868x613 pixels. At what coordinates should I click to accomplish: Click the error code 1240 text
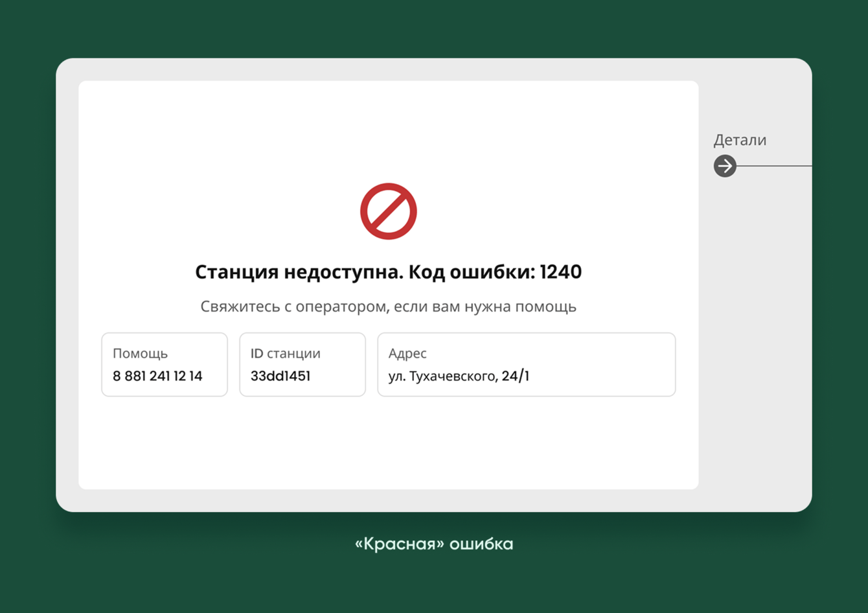(560, 272)
